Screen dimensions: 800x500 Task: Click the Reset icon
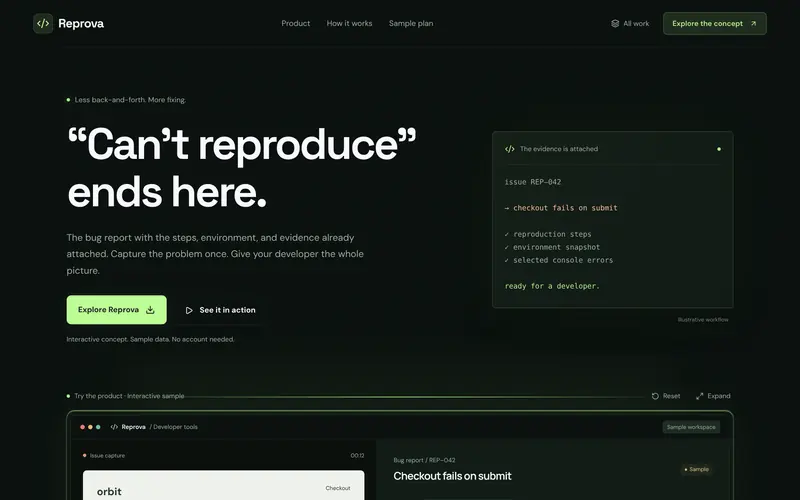click(x=655, y=396)
